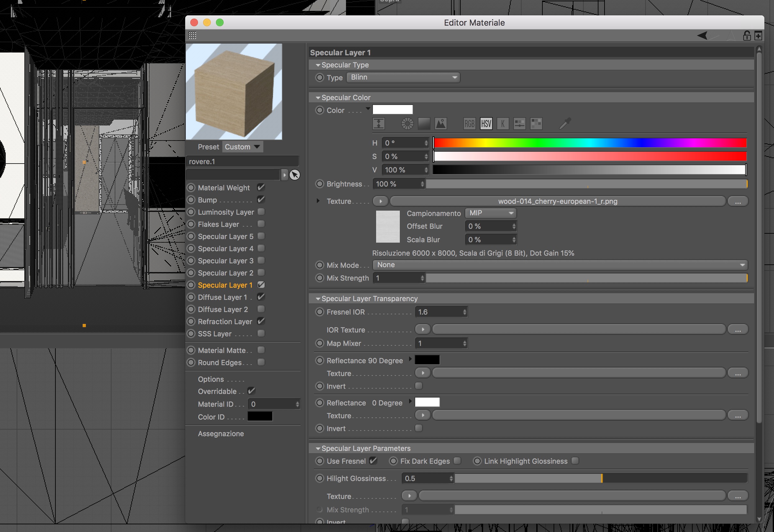Click the color mixer sliders icon
Screen dimensions: 774x532
(519, 124)
